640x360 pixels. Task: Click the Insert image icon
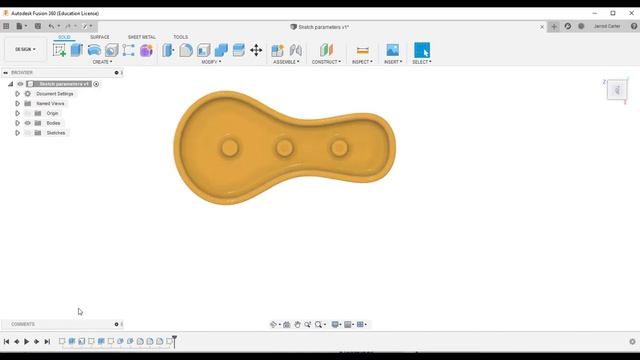[x=393, y=50]
